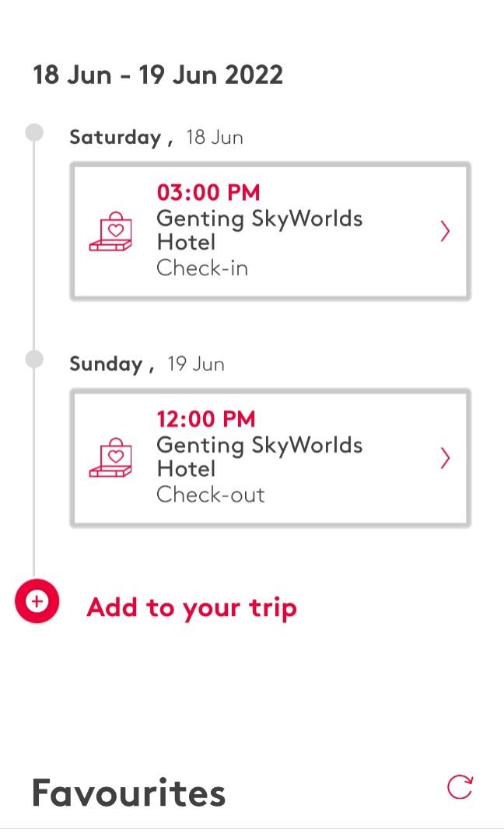Click the check-out hotel luggage icon
Image resolution: width=504 pixels, height=840 pixels.
(110, 458)
